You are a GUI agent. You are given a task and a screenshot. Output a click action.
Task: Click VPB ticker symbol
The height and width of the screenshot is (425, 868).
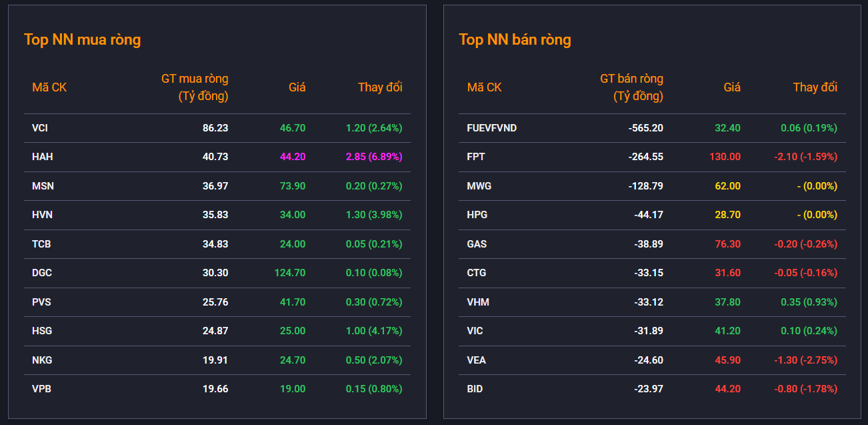click(41, 389)
